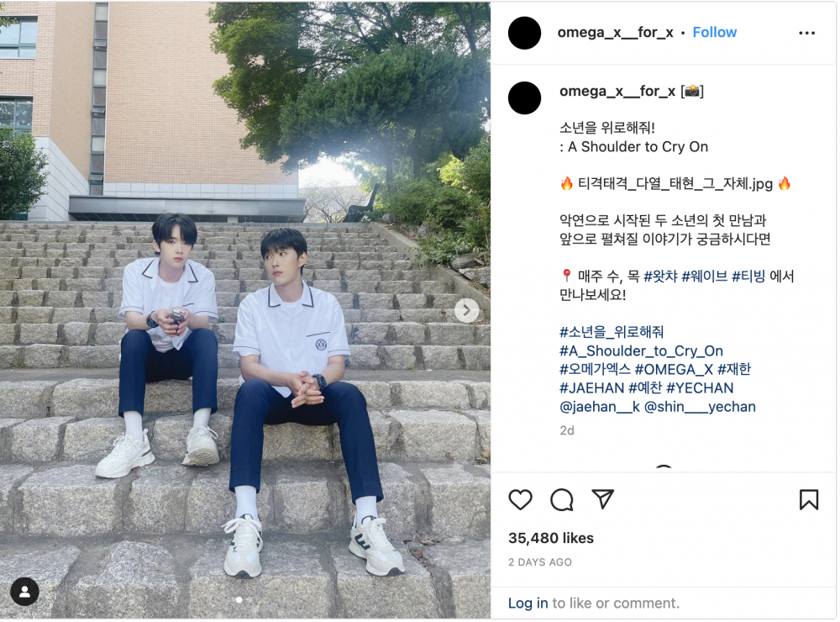Share post via paper plane icon
Viewport: 840px width, 622px height.
602,499
